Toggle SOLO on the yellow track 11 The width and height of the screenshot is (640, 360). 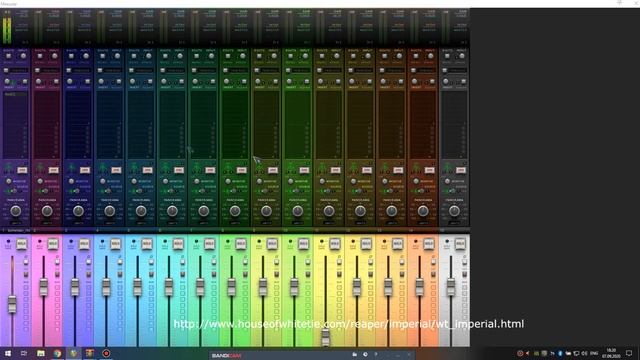click(x=335, y=244)
